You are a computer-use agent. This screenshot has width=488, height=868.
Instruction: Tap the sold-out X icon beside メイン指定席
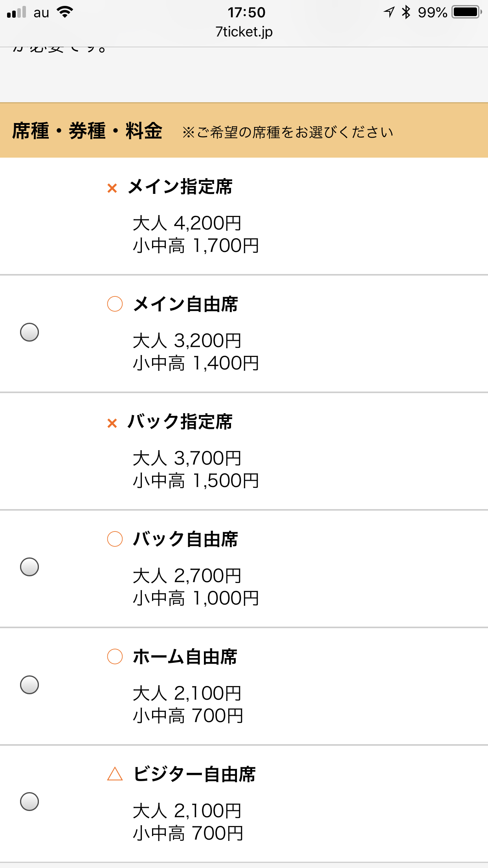point(112,188)
